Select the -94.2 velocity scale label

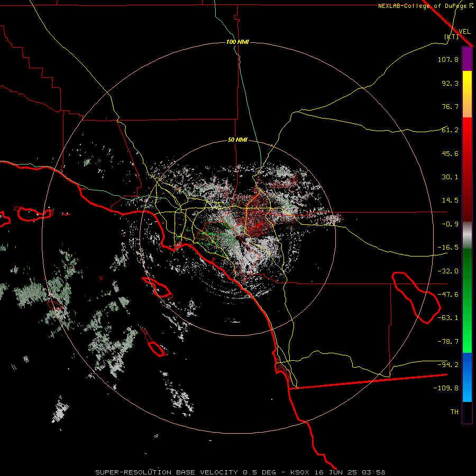tap(448, 364)
